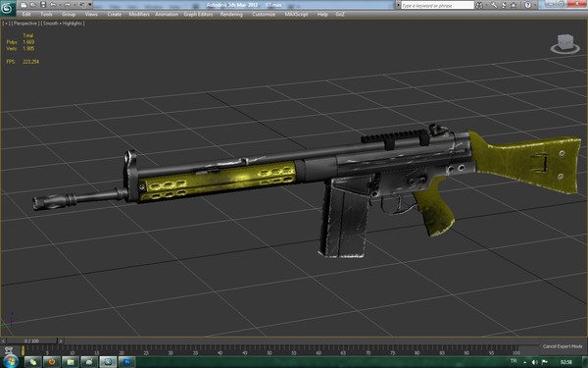Click the time slider next frame arrow

tap(61, 341)
